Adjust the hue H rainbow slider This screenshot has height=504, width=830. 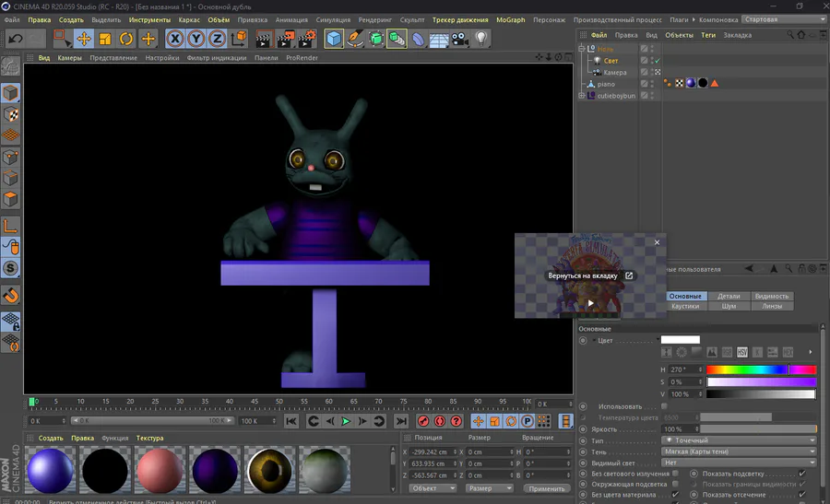761,369
